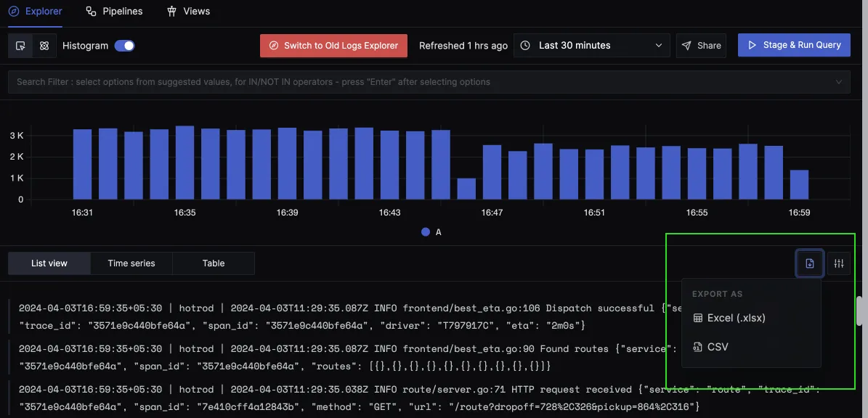Click the vertical scrollbar thumb

click(859, 311)
